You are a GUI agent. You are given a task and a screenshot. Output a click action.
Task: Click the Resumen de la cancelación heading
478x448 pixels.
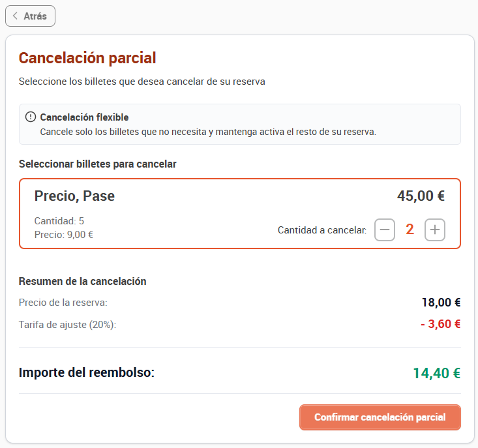82,281
